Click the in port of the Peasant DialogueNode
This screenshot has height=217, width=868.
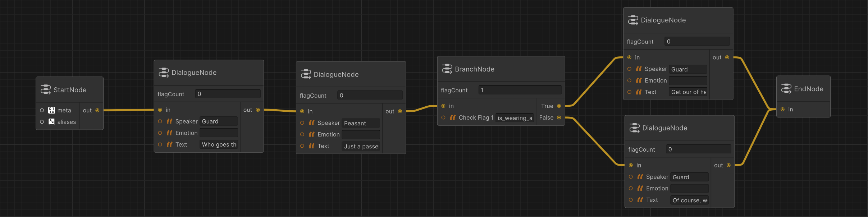point(302,111)
